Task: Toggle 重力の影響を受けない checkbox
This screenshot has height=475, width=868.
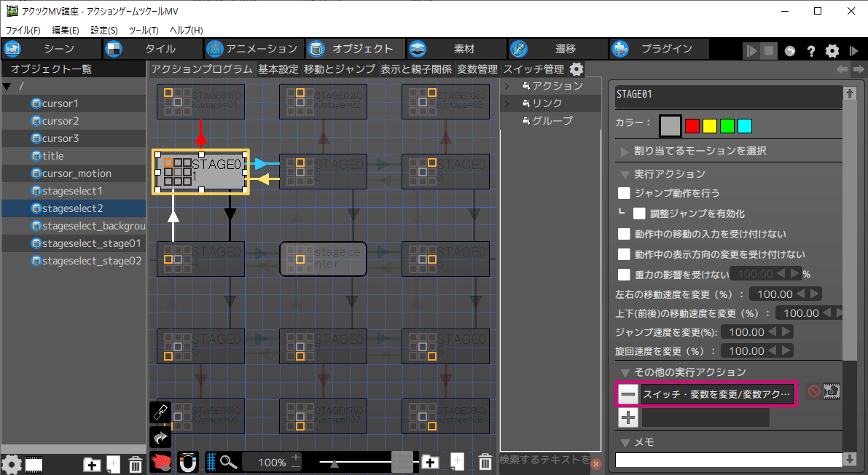Action: [x=624, y=275]
